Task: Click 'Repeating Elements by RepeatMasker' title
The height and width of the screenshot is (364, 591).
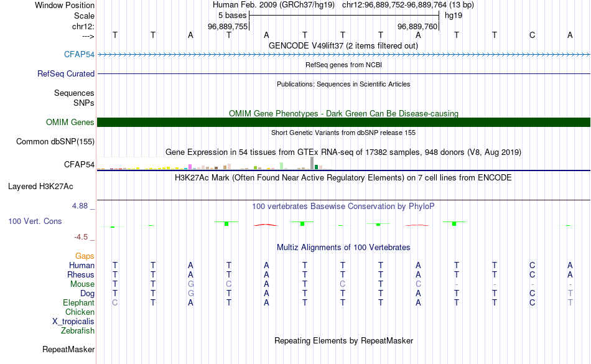Action: click(x=344, y=340)
